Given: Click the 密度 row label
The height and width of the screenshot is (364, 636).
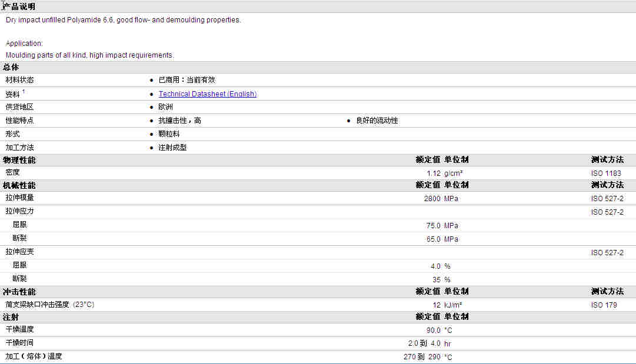Looking at the screenshot, I should pyautogui.click(x=12, y=173).
